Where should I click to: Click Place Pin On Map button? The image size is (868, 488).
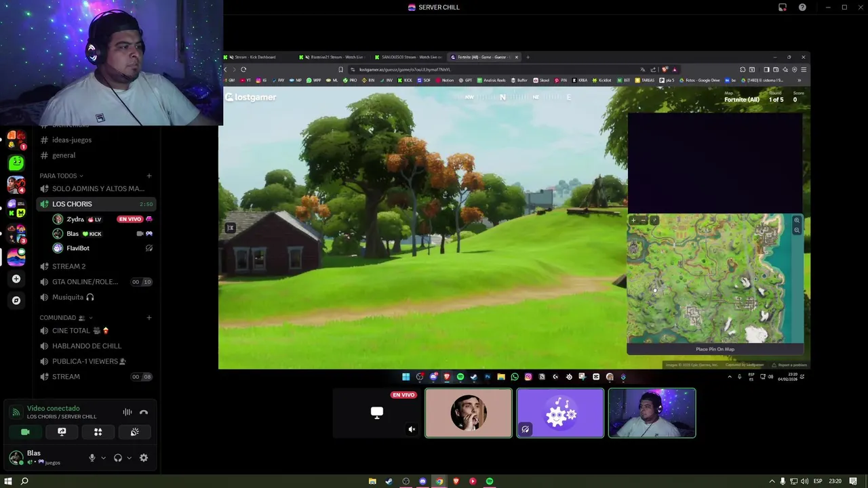coord(715,349)
